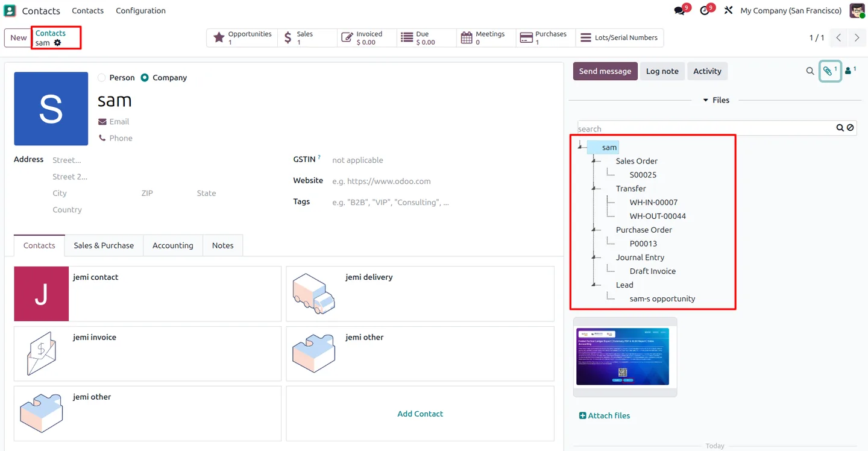Open the Meetings calendar stat button
868x451 pixels.
[486, 38]
